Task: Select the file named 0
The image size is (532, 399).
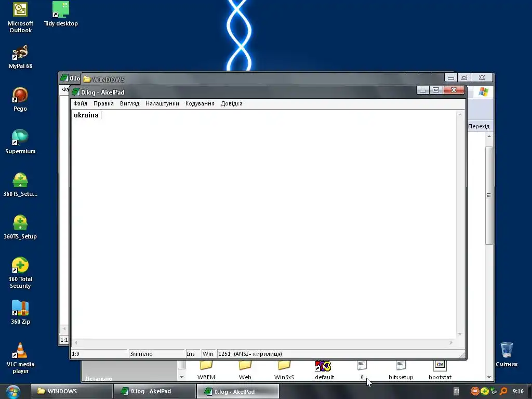Action: [362, 370]
